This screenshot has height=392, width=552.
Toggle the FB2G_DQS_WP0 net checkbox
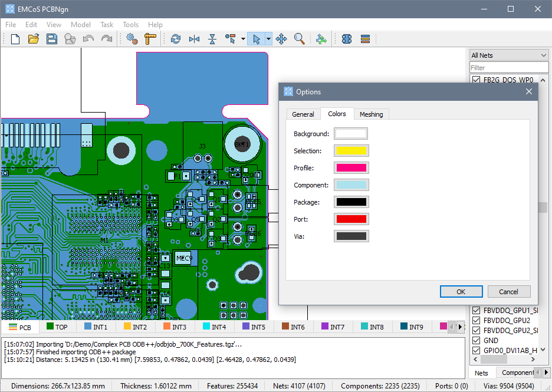(x=477, y=80)
